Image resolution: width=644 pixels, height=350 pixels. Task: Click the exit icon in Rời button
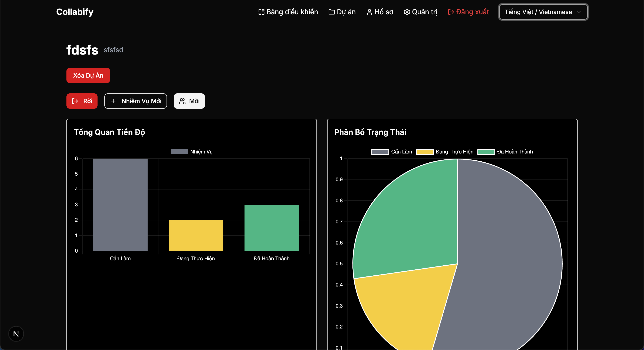[x=75, y=101]
